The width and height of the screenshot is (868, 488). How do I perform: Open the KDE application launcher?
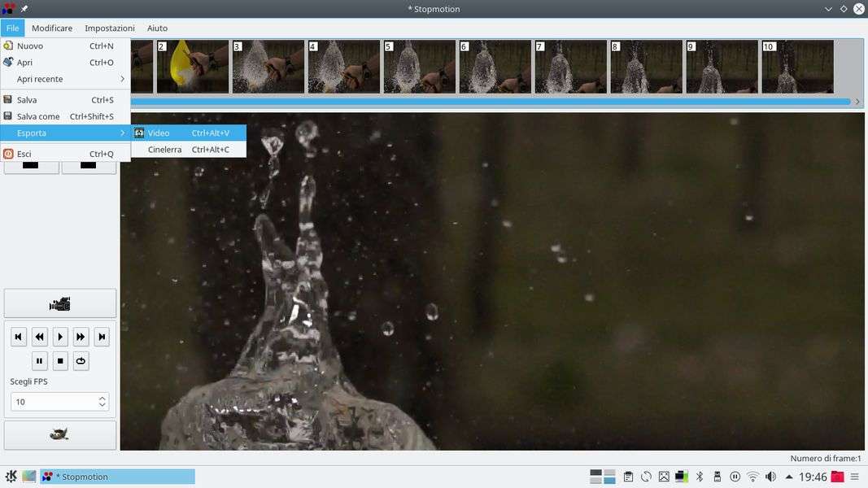(x=11, y=477)
